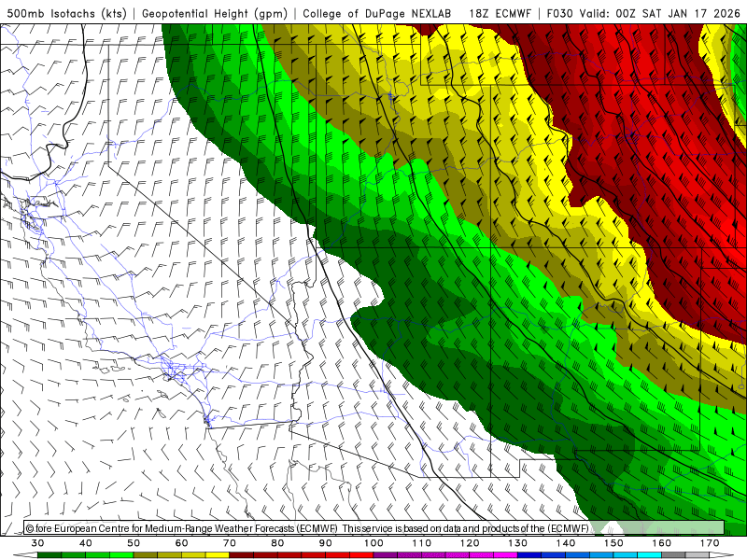Select the '70' color bar label
This screenshot has height=560, width=747.
230,543
